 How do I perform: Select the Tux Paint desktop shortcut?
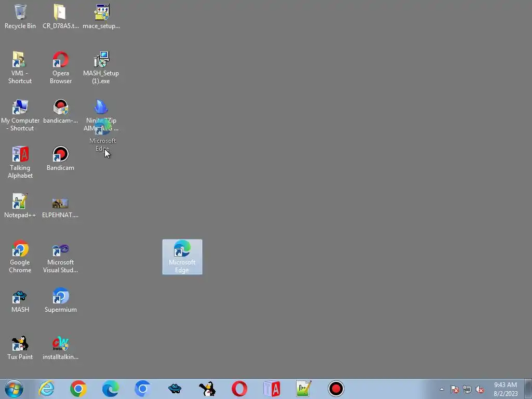click(x=20, y=348)
